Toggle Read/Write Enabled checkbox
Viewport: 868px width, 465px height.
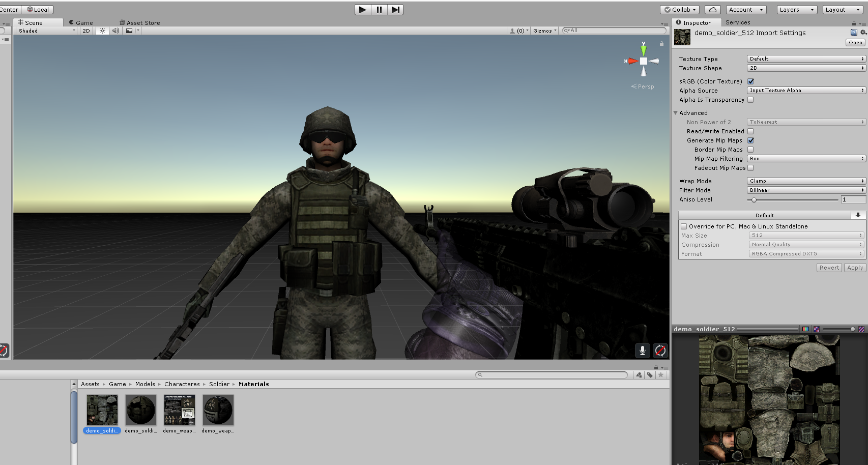[750, 131]
